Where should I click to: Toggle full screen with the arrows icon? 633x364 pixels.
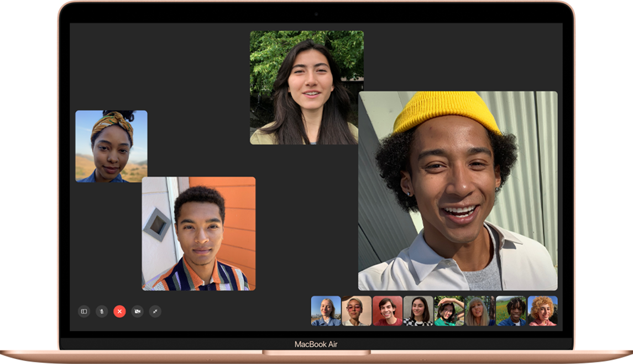[x=155, y=311]
